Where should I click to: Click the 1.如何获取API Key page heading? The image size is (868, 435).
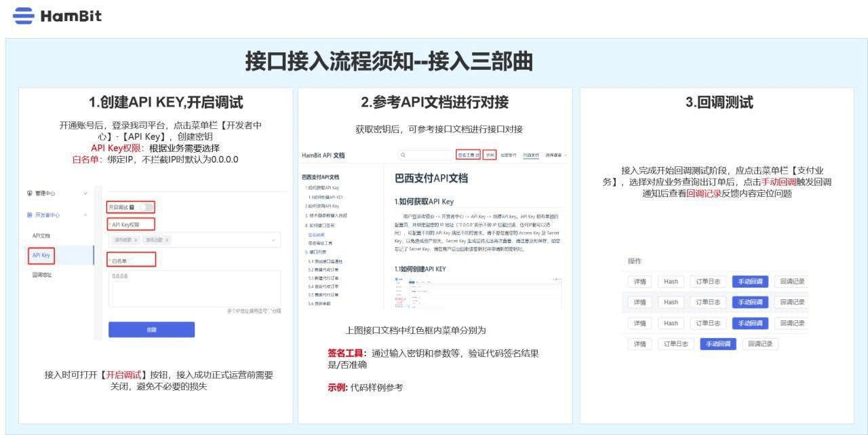coord(424,202)
